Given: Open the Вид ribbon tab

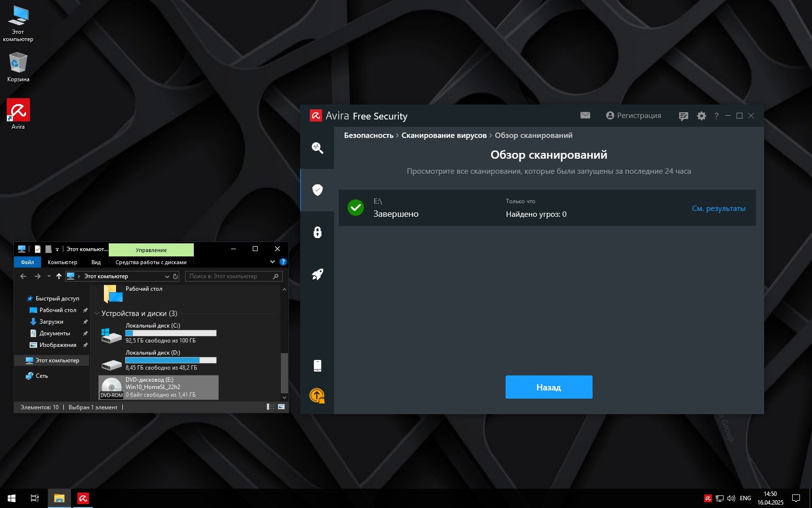Looking at the screenshot, I should pos(96,262).
